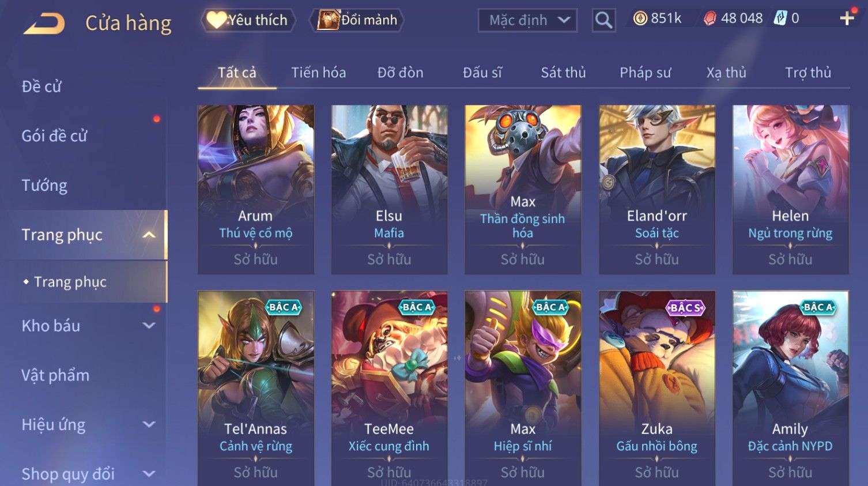Open the Elsu Mafia skin card
868x486 pixels.
(389, 189)
